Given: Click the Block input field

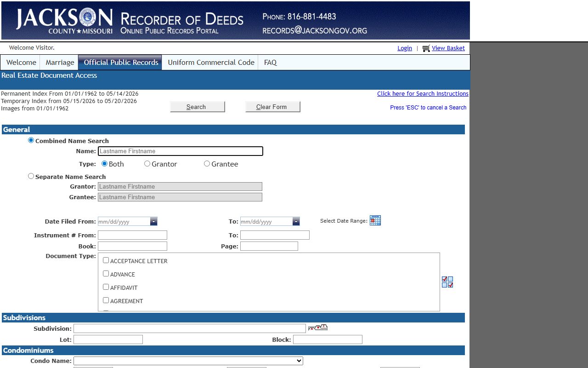Looking at the screenshot, I should coord(328,339).
